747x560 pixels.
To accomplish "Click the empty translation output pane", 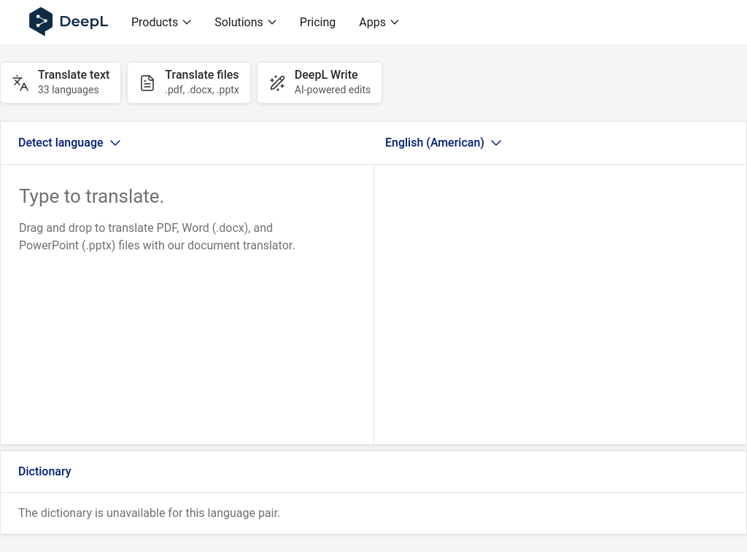I will pyautogui.click(x=560, y=303).
